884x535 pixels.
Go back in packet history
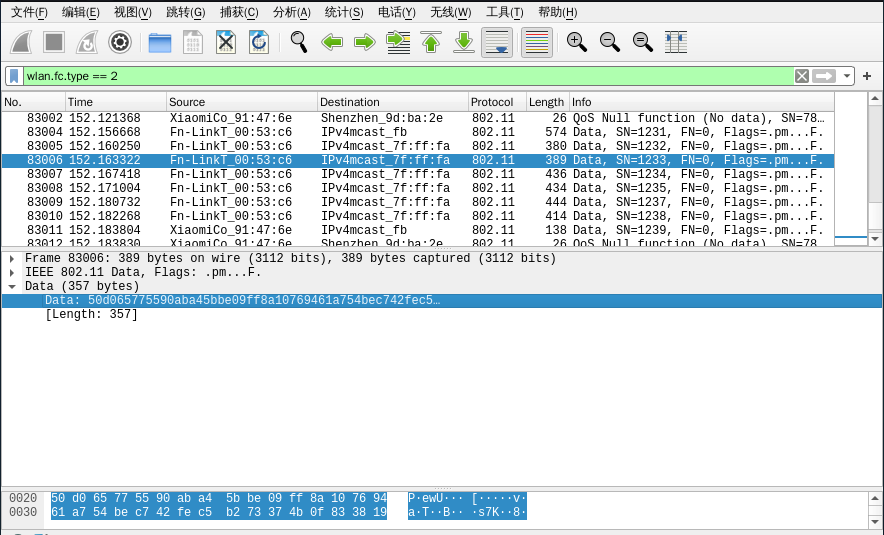point(332,42)
